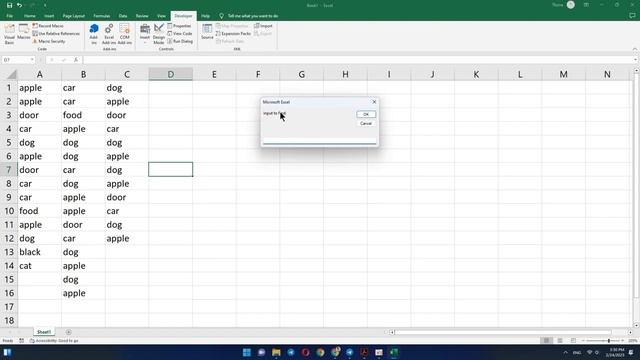Viewport: 640px width, 360px height.
Task: Start Record Macro
Action: 48,26
